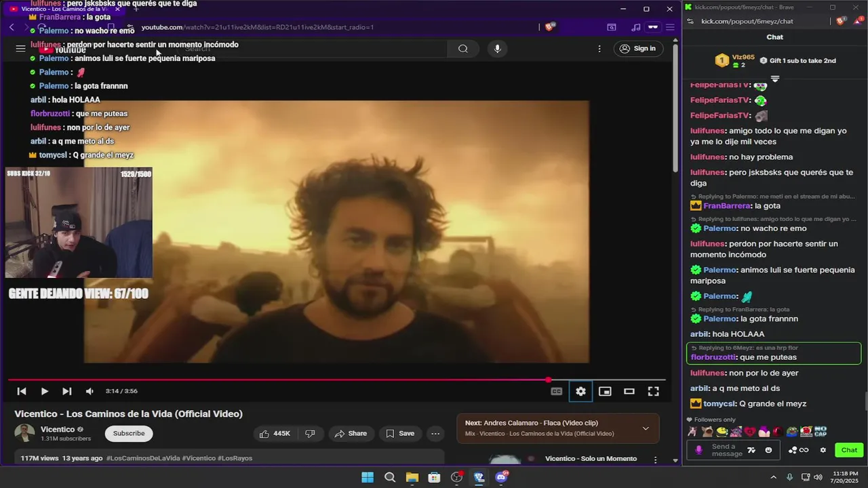The height and width of the screenshot is (488, 868).
Task: Sign in to YouTube
Action: [638, 49]
